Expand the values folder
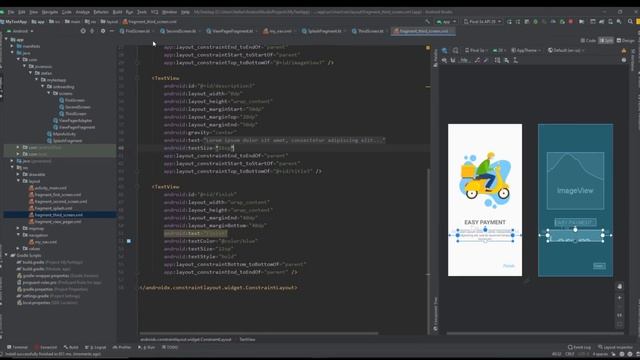 18,248
